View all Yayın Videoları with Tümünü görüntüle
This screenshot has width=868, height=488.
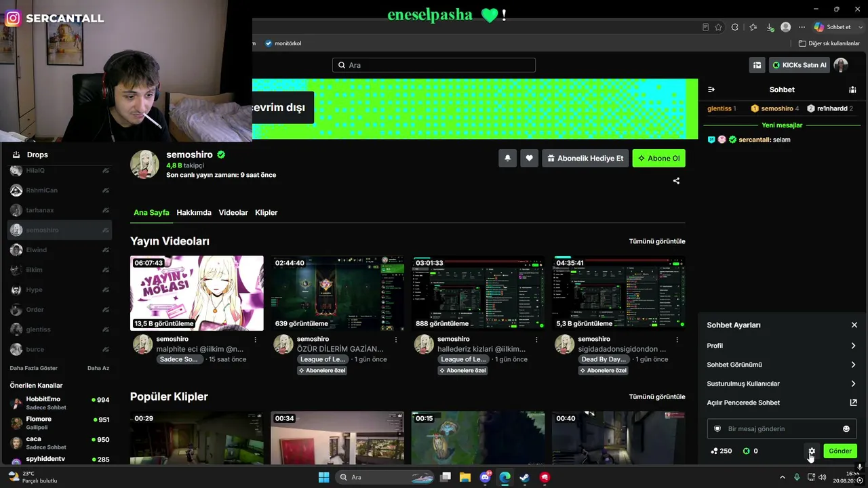(x=657, y=241)
